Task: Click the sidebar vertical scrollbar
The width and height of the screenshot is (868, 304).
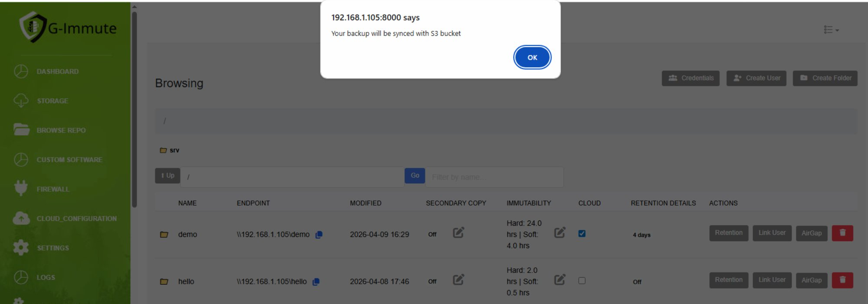Action: click(x=134, y=109)
